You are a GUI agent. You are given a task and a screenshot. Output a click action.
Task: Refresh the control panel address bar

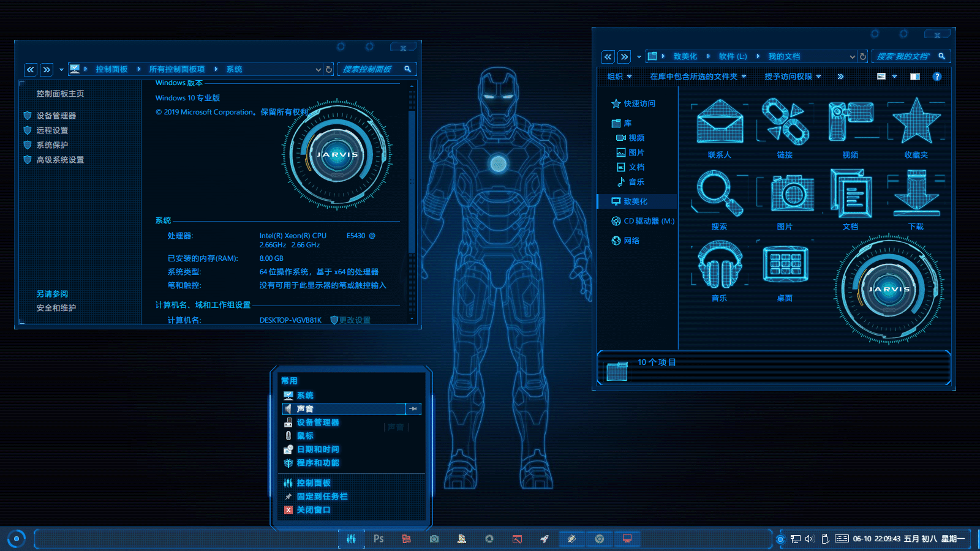pos(329,70)
